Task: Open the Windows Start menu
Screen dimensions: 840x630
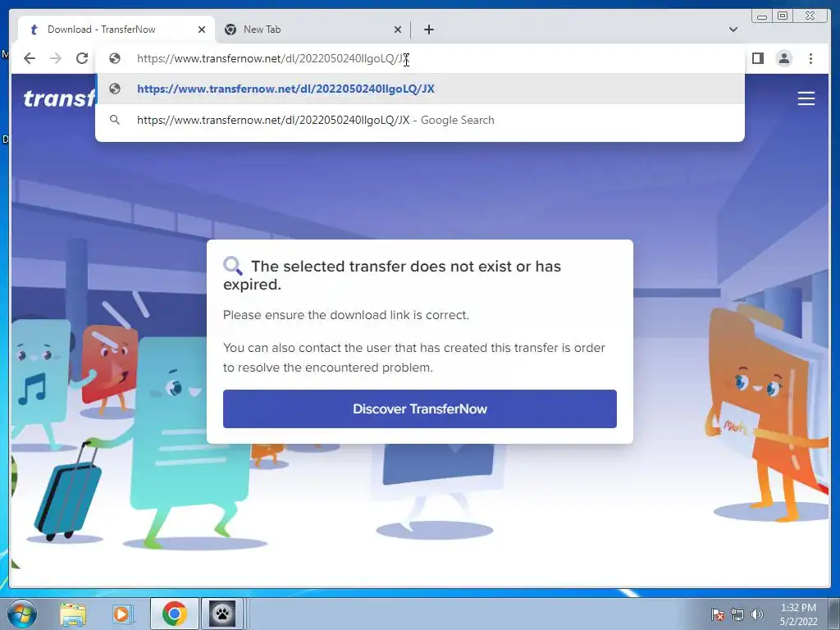Action: 21,614
